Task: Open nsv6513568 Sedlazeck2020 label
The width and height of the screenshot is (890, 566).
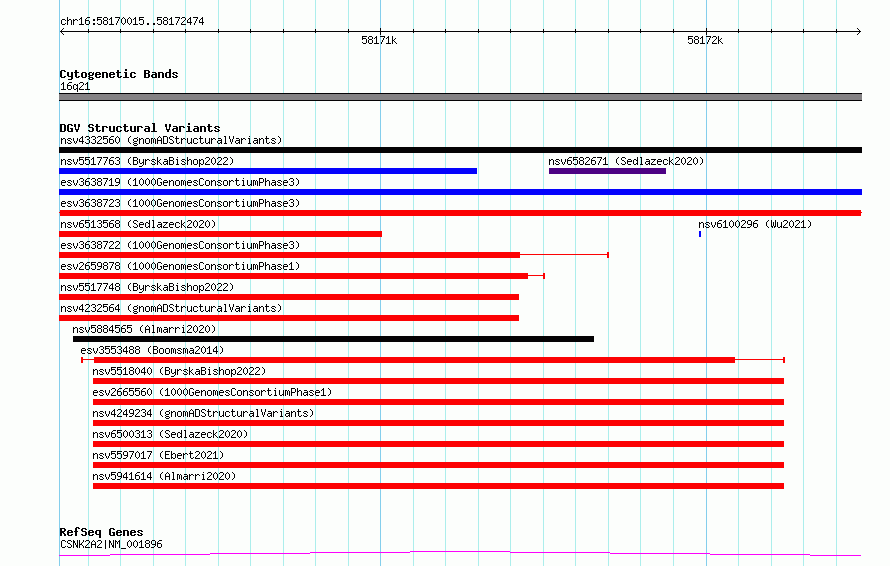Action: pos(138,224)
